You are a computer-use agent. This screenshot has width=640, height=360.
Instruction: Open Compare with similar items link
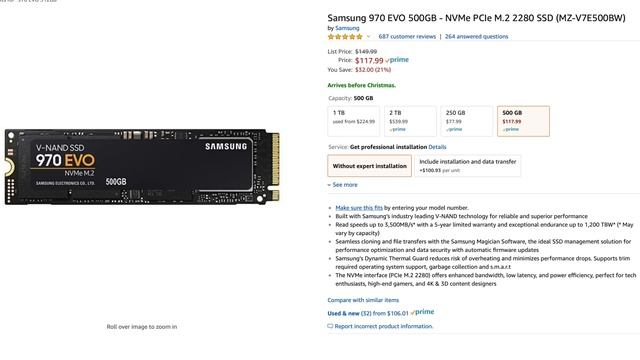(363, 300)
